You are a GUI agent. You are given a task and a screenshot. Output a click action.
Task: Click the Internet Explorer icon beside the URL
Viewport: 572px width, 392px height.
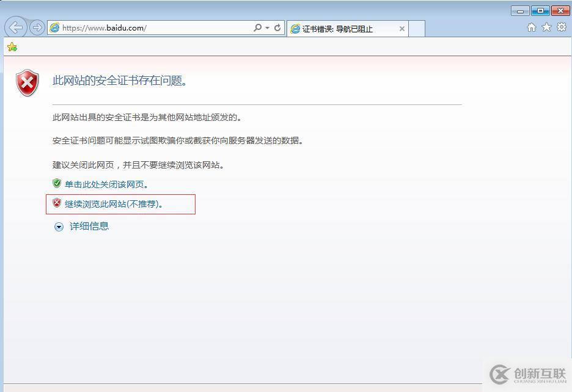coord(55,27)
